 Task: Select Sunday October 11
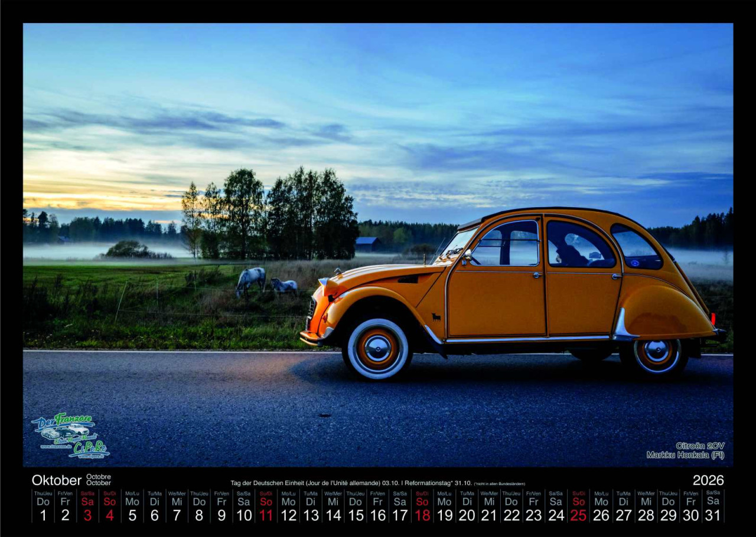266,507
